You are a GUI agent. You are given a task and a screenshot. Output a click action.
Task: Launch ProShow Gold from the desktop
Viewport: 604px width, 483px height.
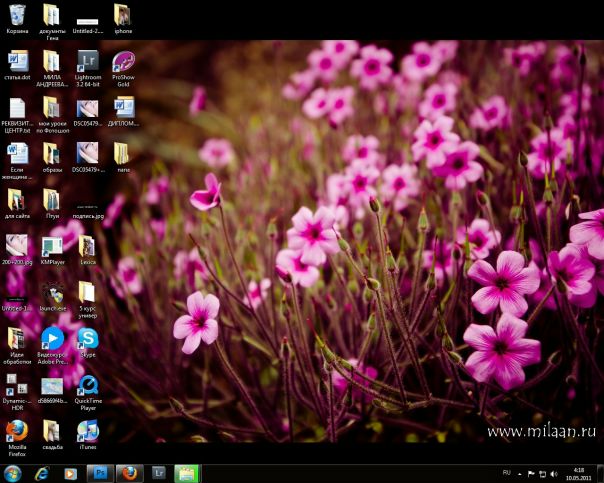pyautogui.click(x=123, y=61)
